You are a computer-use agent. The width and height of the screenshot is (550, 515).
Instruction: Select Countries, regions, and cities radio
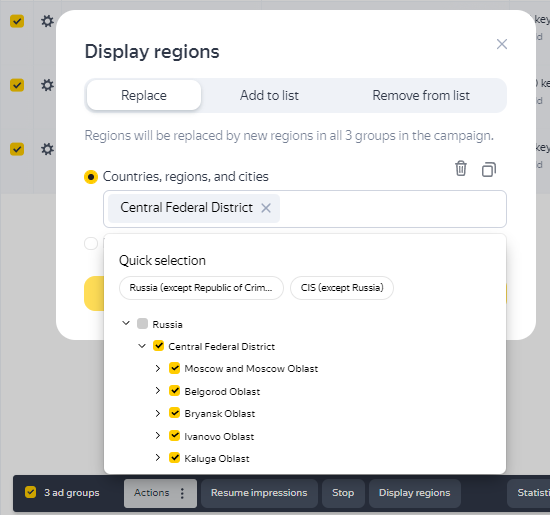point(91,176)
